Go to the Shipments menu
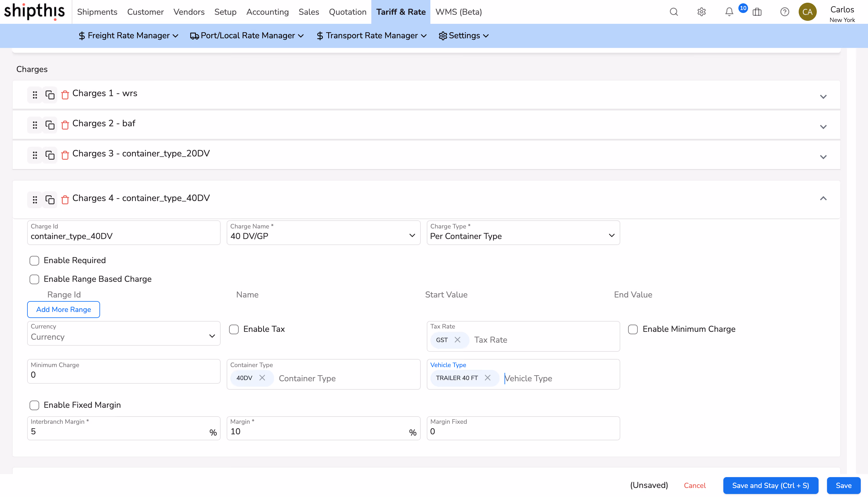Viewport: 868px width, 497px height. (x=97, y=12)
